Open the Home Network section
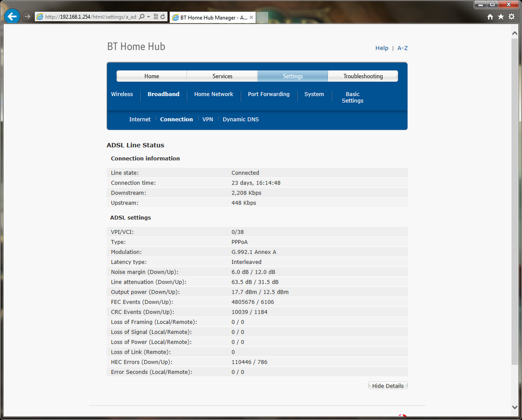Screen dimensions: 522x420 pyautogui.click(x=214, y=94)
